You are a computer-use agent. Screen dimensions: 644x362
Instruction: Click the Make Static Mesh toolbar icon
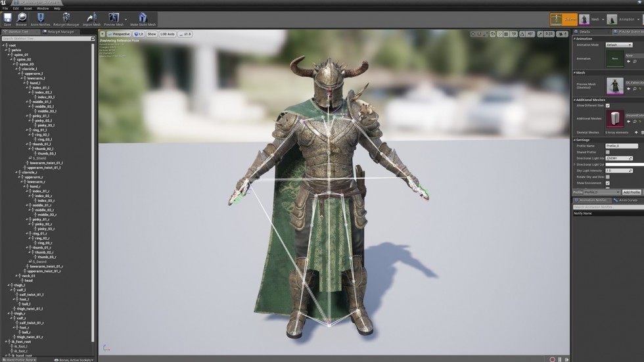point(143,19)
